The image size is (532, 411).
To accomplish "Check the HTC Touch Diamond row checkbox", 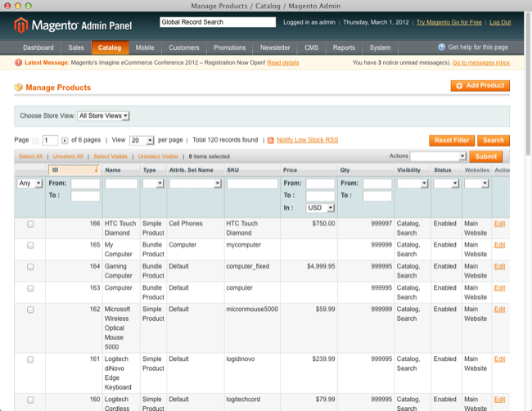I will point(30,224).
